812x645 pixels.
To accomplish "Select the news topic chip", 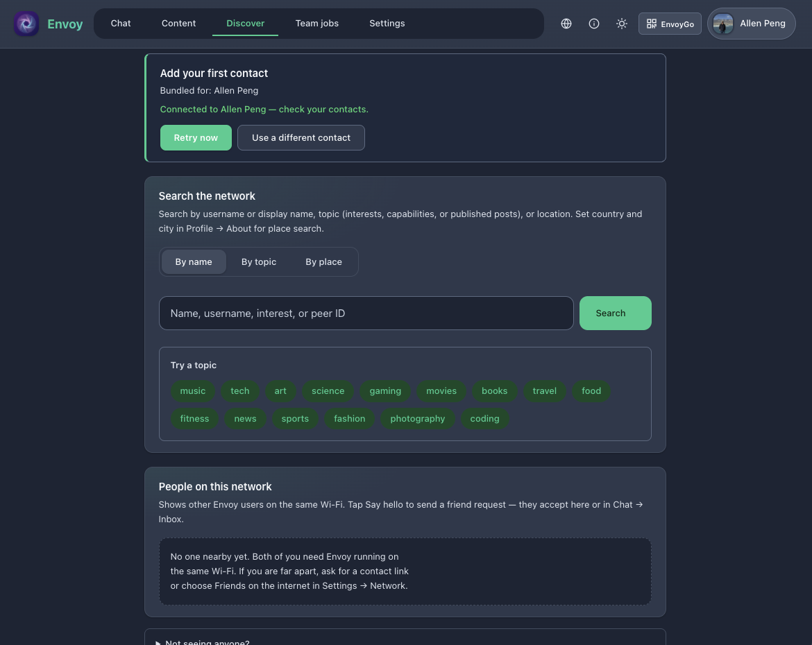I will coord(245,418).
